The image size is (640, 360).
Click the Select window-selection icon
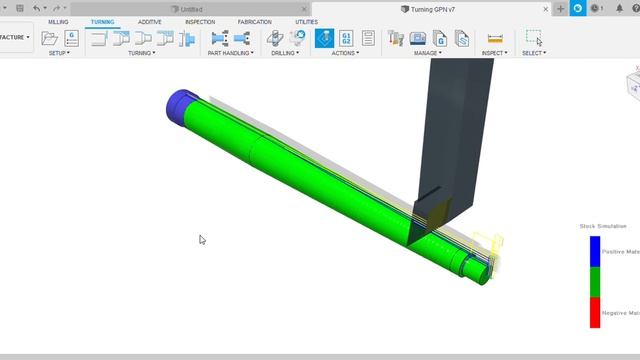pos(534,38)
